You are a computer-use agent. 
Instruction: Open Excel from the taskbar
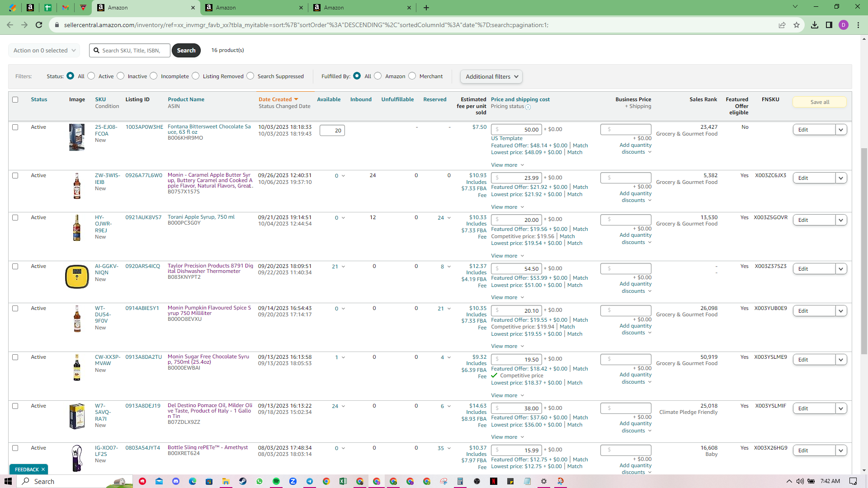click(x=343, y=481)
